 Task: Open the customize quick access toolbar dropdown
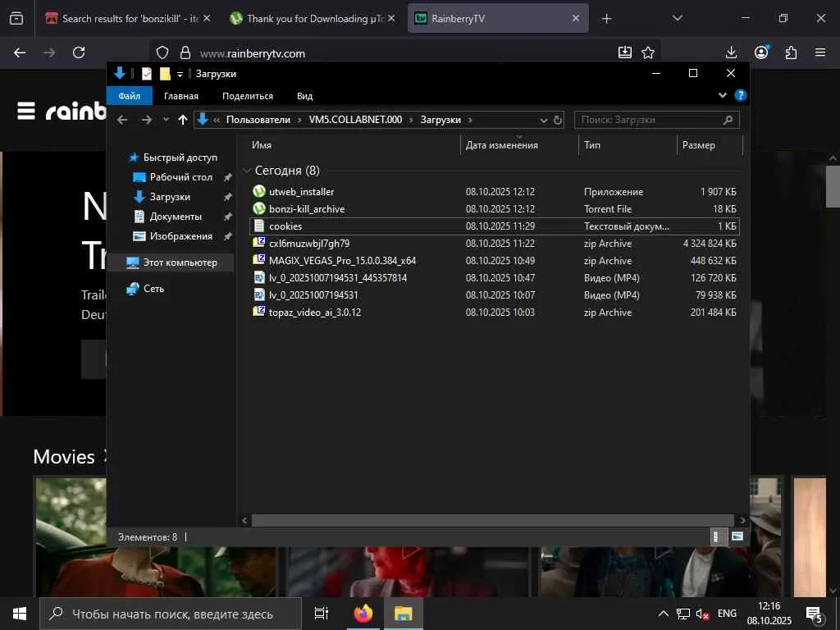pos(180,74)
